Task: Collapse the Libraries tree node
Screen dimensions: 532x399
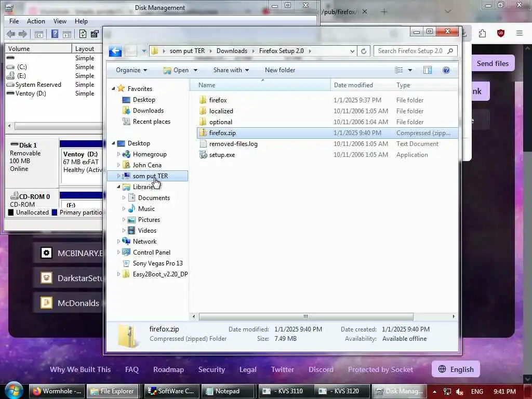Action: pyautogui.click(x=118, y=187)
